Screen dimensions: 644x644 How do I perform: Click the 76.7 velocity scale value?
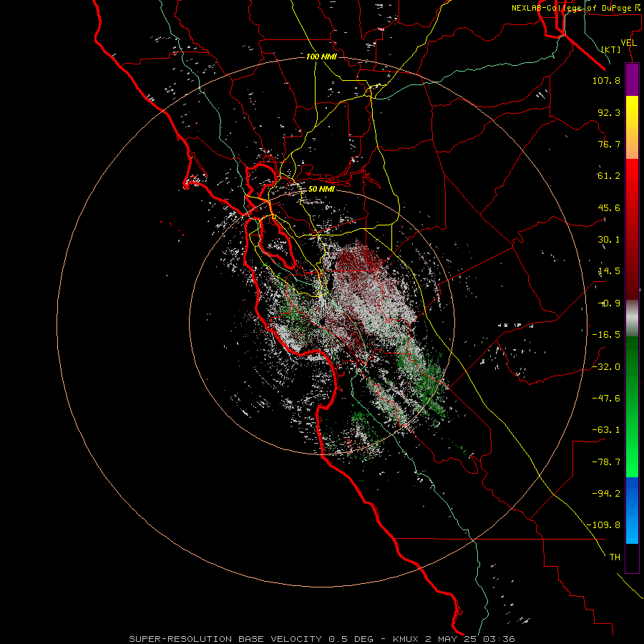[x=609, y=144]
